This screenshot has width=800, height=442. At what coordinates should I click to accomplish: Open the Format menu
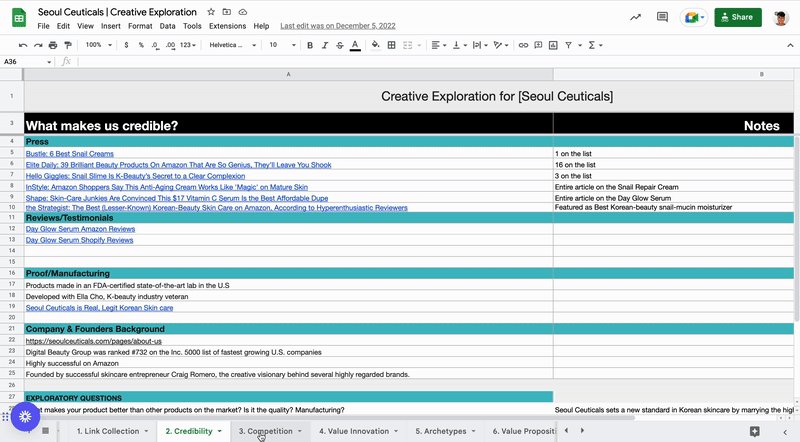(140, 26)
